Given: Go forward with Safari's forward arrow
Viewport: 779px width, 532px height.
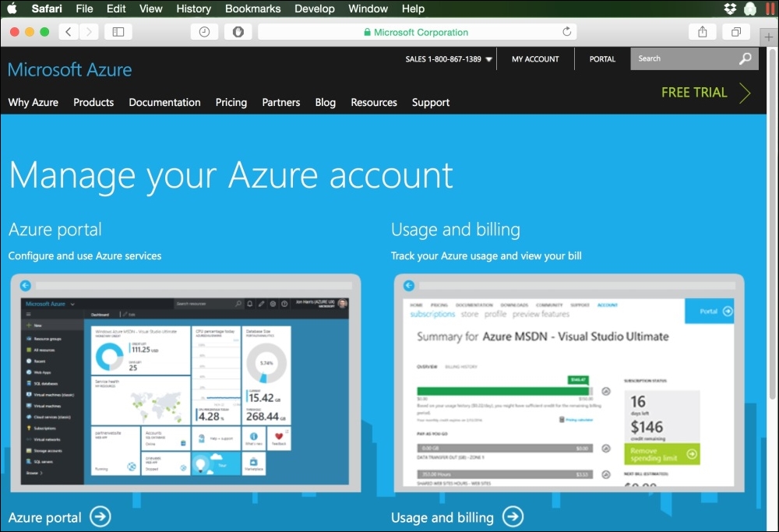Looking at the screenshot, I should click(89, 32).
